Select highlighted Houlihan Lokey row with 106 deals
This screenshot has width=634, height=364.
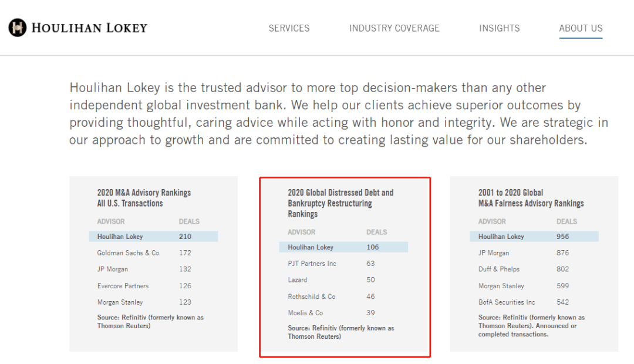click(343, 247)
